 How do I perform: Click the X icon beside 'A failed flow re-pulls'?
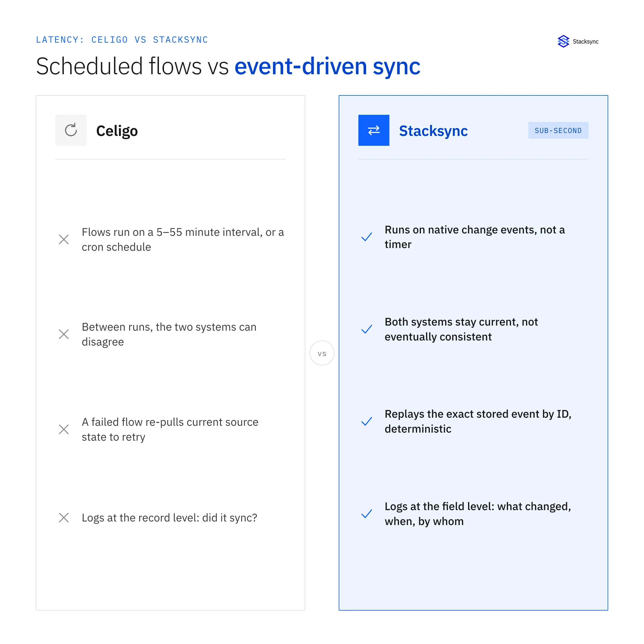point(64,429)
